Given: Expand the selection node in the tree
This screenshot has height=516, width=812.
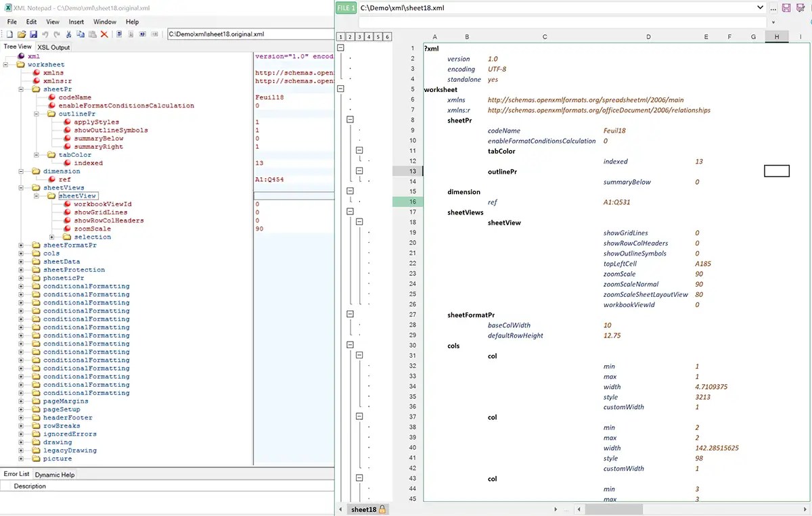Looking at the screenshot, I should coord(52,237).
